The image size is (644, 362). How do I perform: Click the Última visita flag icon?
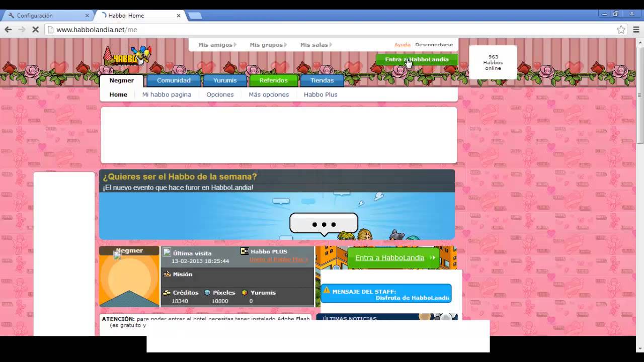click(x=167, y=252)
